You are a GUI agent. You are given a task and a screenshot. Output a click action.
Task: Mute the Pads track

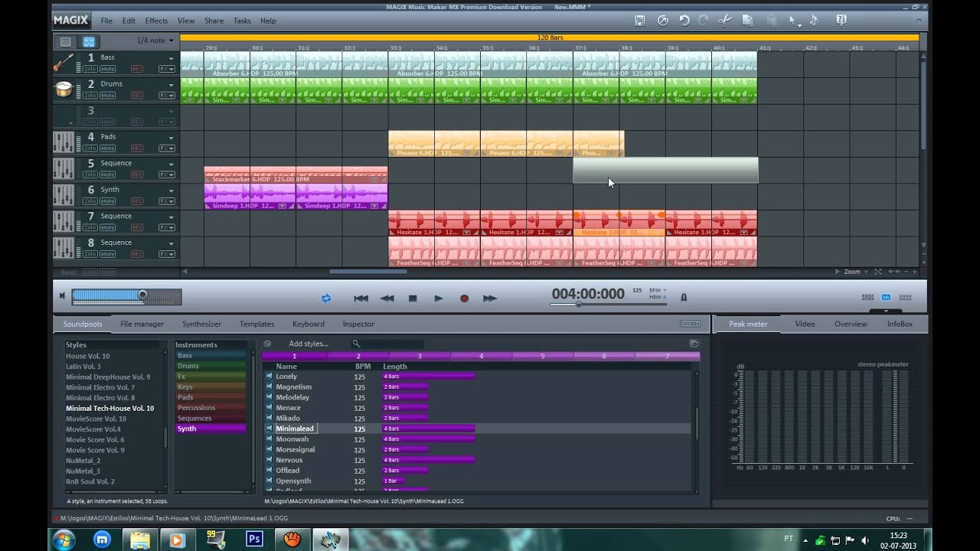click(x=108, y=148)
